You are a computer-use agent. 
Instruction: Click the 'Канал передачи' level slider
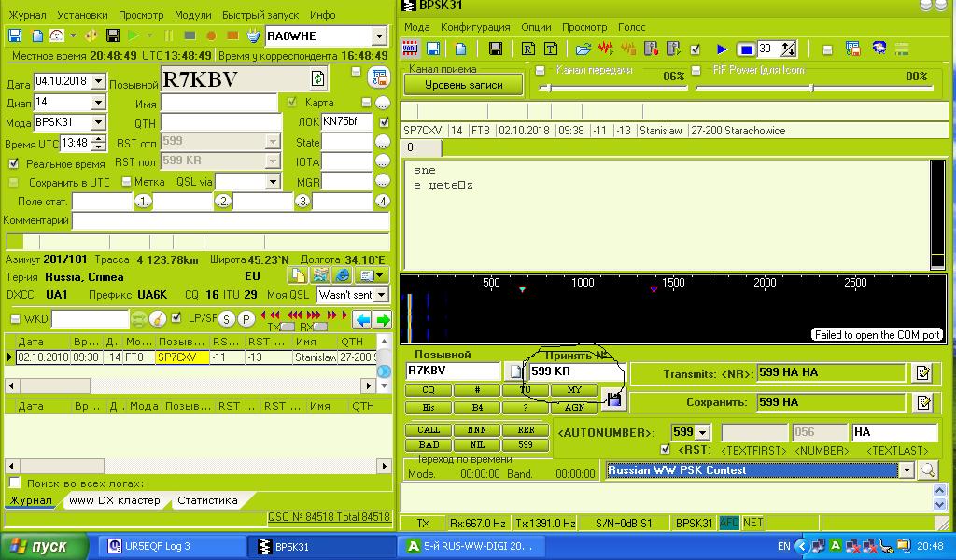[x=545, y=89]
